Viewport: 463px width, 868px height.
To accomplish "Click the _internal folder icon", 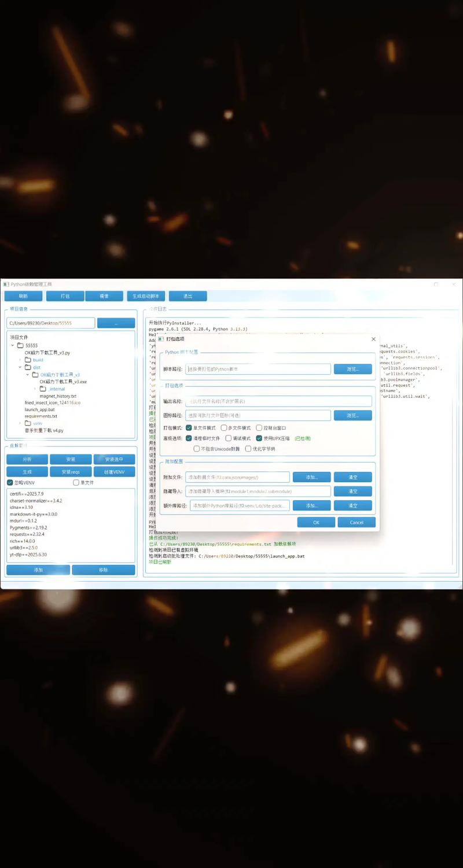I will pyautogui.click(x=43, y=389).
